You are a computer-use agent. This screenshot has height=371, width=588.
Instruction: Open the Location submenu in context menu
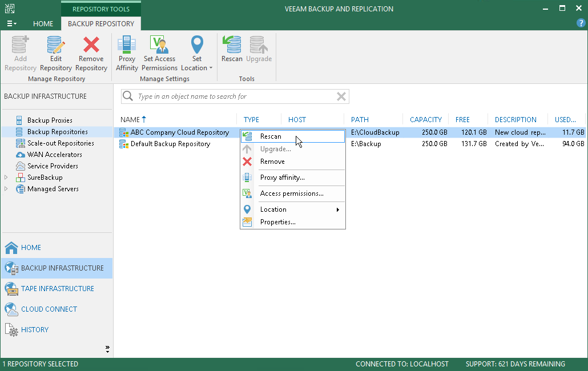(x=292, y=209)
